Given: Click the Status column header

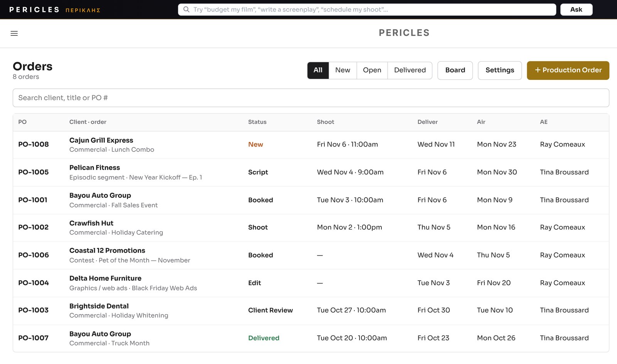Looking at the screenshot, I should 257,122.
